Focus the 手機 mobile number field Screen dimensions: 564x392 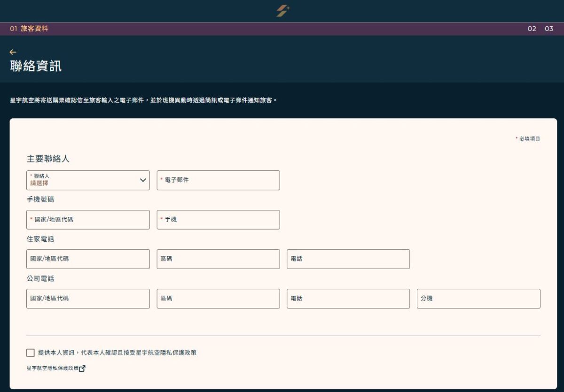218,220
